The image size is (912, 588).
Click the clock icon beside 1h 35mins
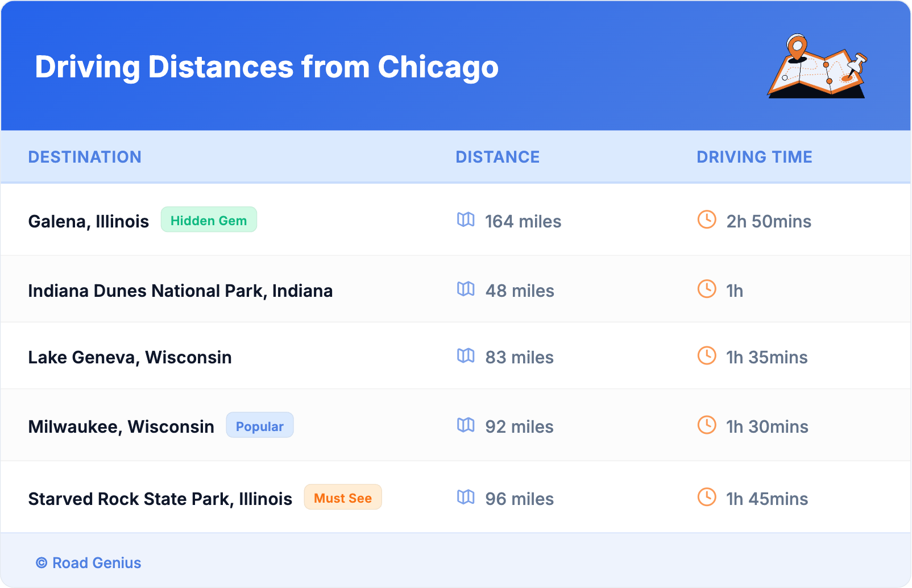pyautogui.click(x=707, y=355)
